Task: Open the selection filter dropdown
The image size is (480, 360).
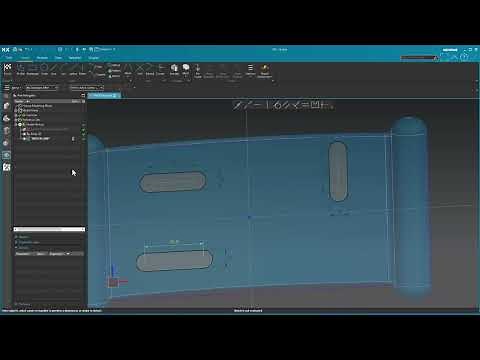Action: tap(42, 88)
